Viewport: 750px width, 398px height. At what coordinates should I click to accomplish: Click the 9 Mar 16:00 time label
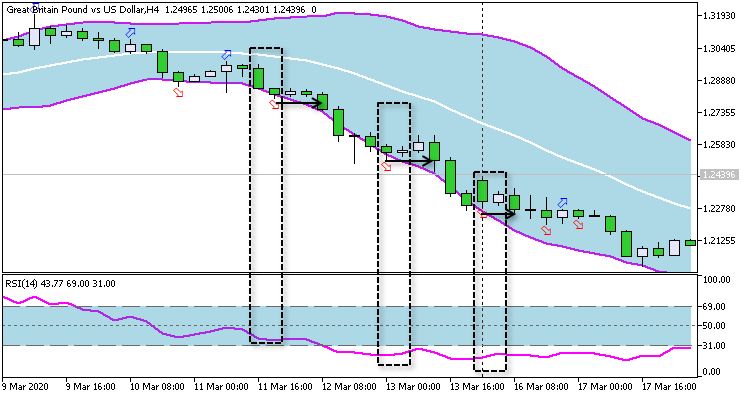point(90,387)
